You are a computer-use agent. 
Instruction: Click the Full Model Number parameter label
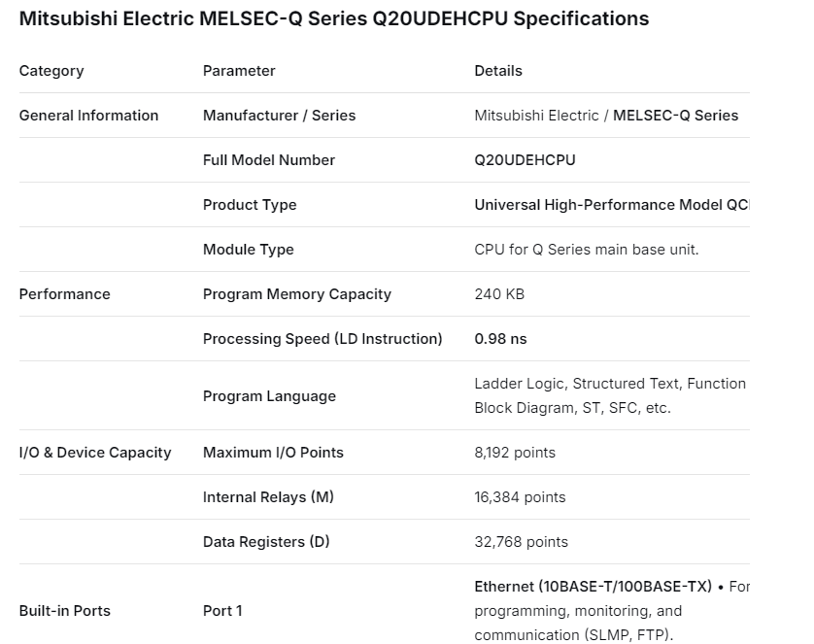tap(269, 160)
